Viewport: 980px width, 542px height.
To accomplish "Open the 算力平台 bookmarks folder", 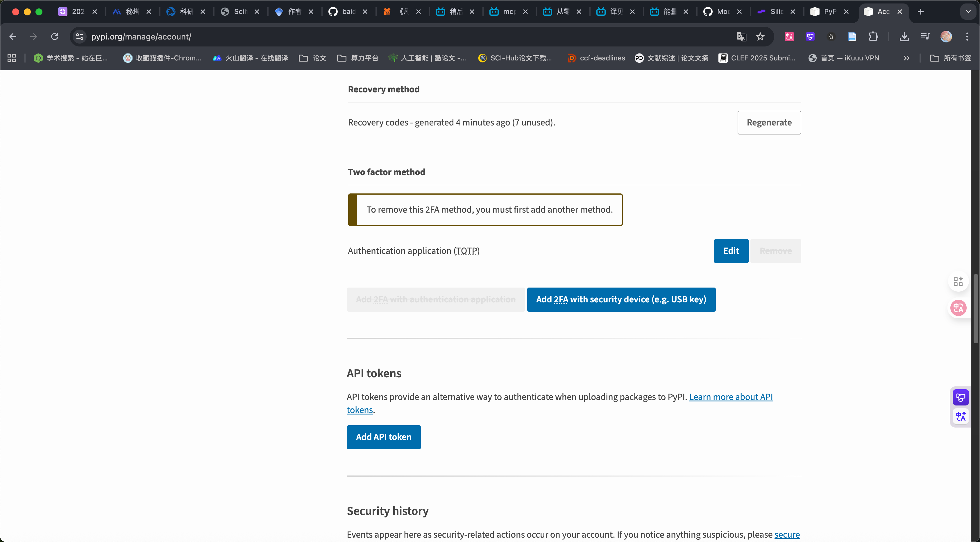I will click(x=357, y=58).
